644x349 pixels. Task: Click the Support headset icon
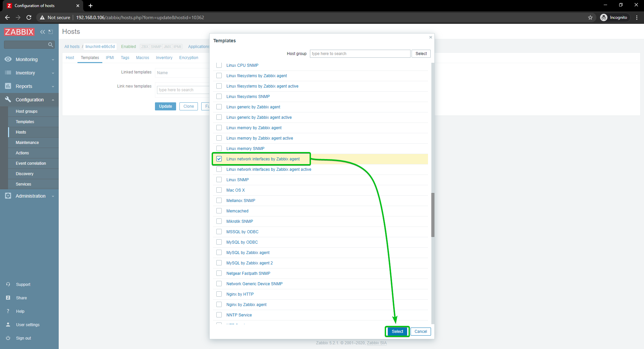8,284
